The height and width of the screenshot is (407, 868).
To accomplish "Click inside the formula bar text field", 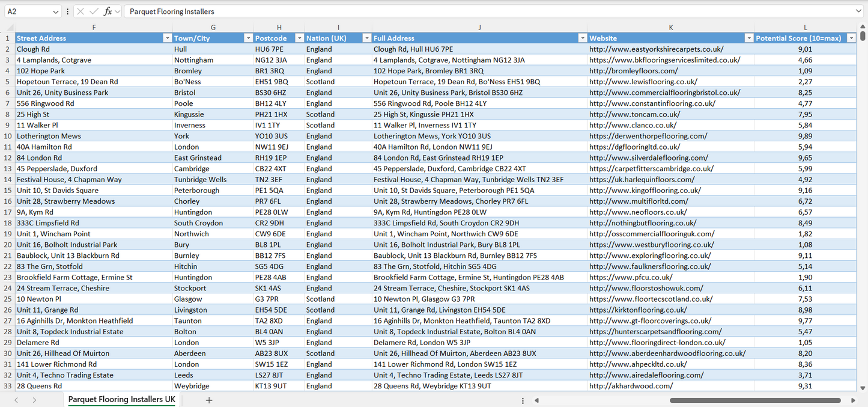I will (481, 11).
